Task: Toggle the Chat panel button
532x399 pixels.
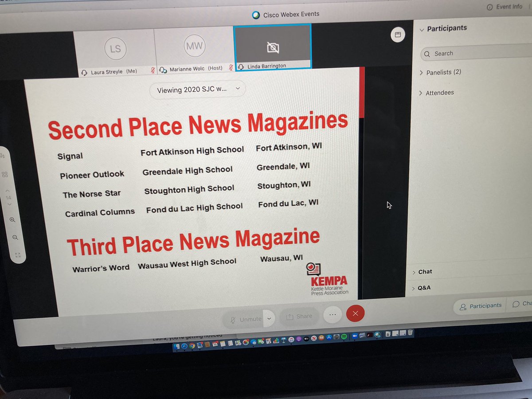Action: coord(521,304)
